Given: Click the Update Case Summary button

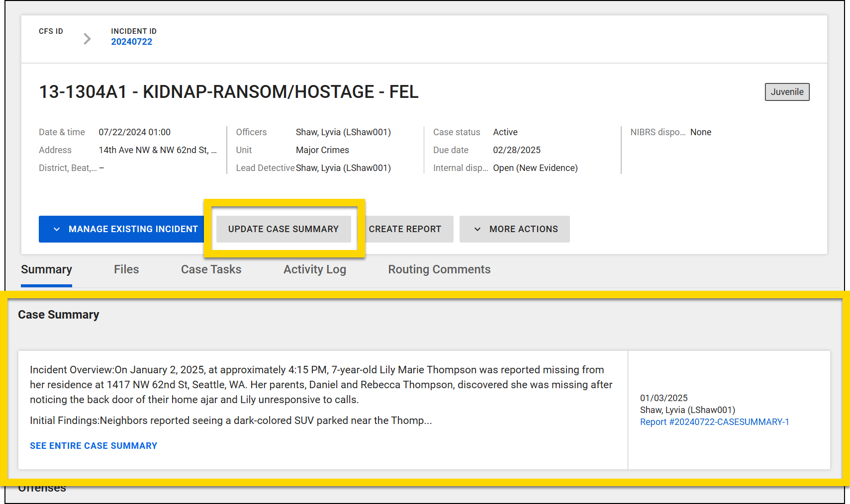Looking at the screenshot, I should point(283,229).
